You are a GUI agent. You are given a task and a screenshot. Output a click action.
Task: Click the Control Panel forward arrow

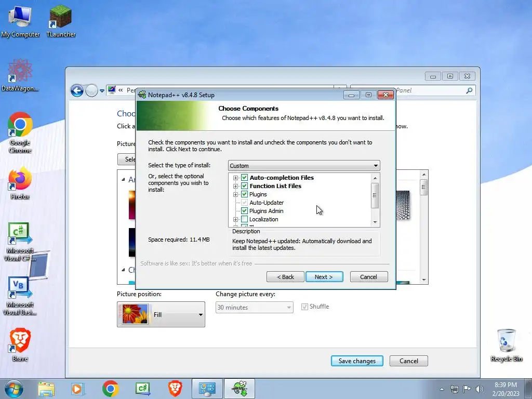click(91, 90)
